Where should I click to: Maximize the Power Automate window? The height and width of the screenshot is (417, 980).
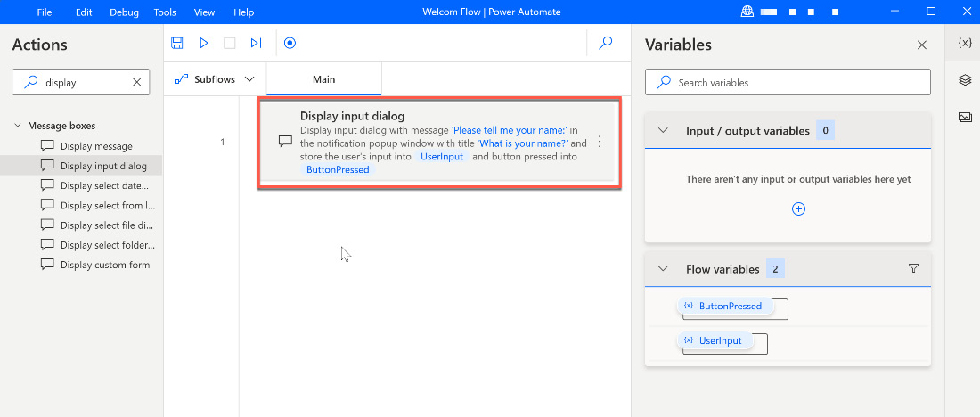pos(931,12)
